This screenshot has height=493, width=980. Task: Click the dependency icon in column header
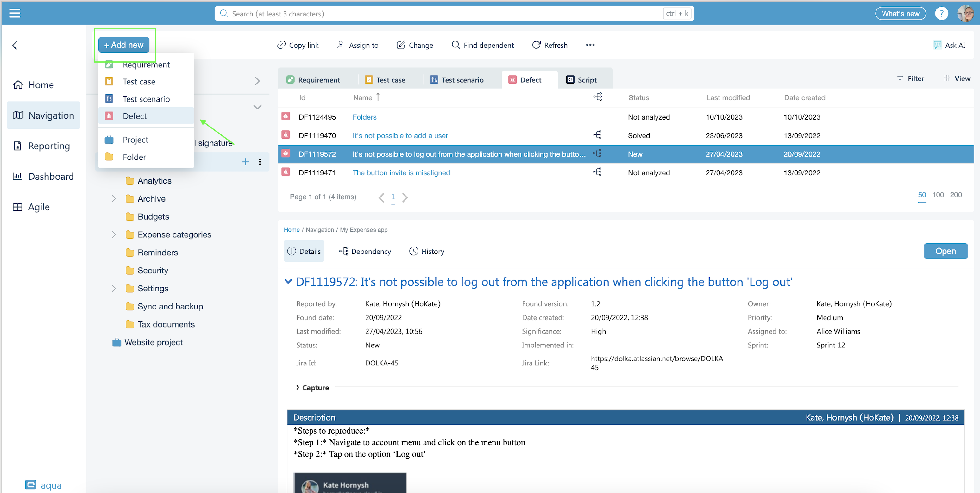point(597,97)
